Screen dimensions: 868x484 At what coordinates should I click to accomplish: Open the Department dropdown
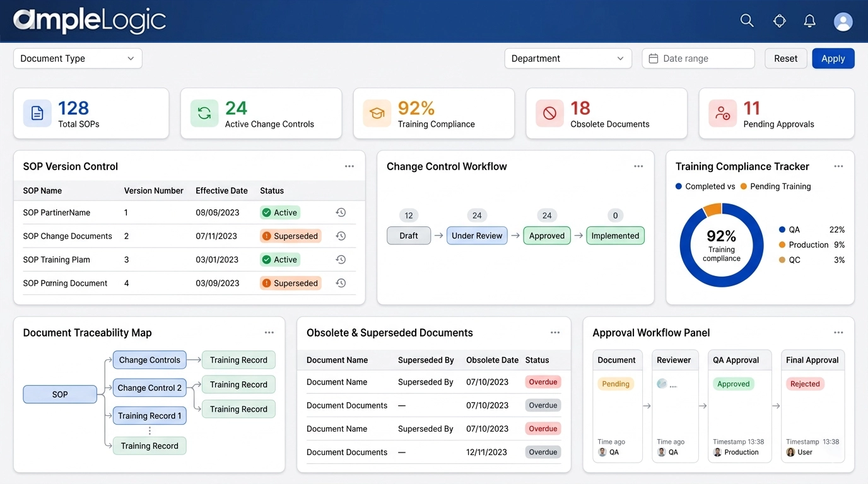tap(568, 59)
